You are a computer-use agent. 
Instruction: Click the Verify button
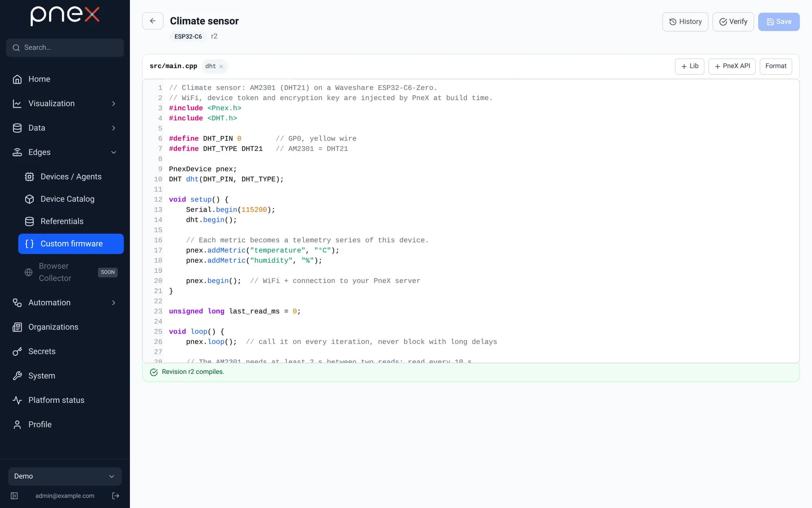[x=733, y=22]
